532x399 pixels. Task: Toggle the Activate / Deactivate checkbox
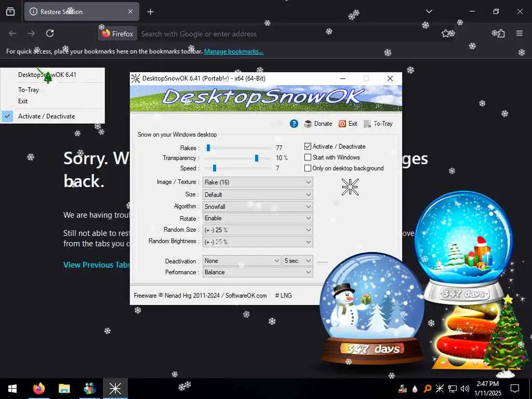pyautogui.click(x=308, y=146)
